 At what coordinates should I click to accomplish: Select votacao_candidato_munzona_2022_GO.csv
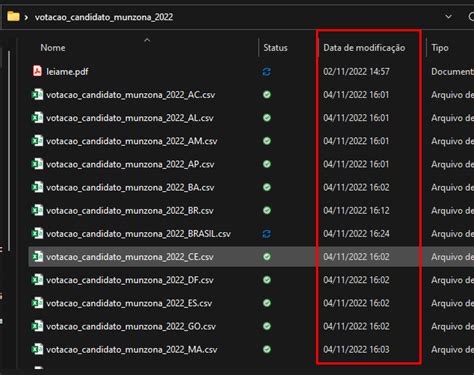(131, 326)
